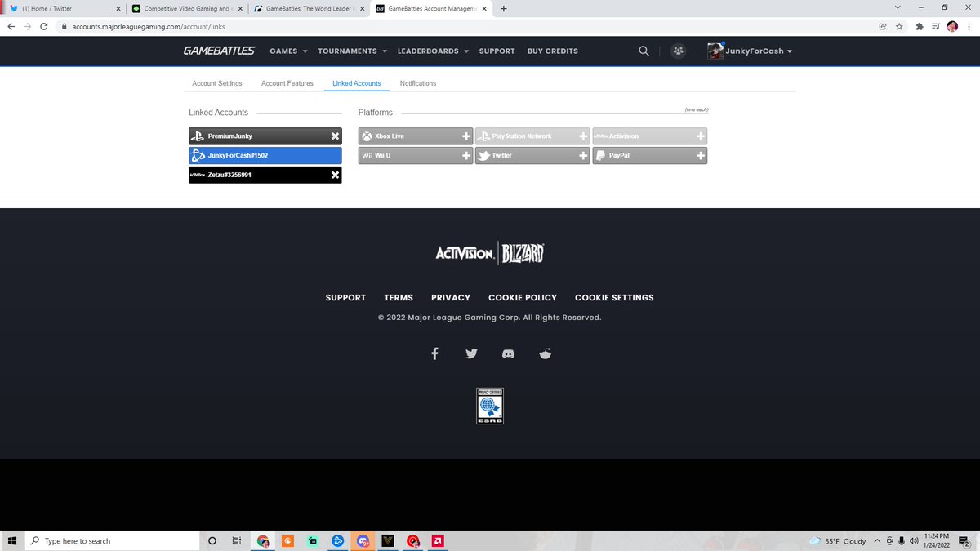
Task: Share this page using the share icon
Action: coord(883,26)
